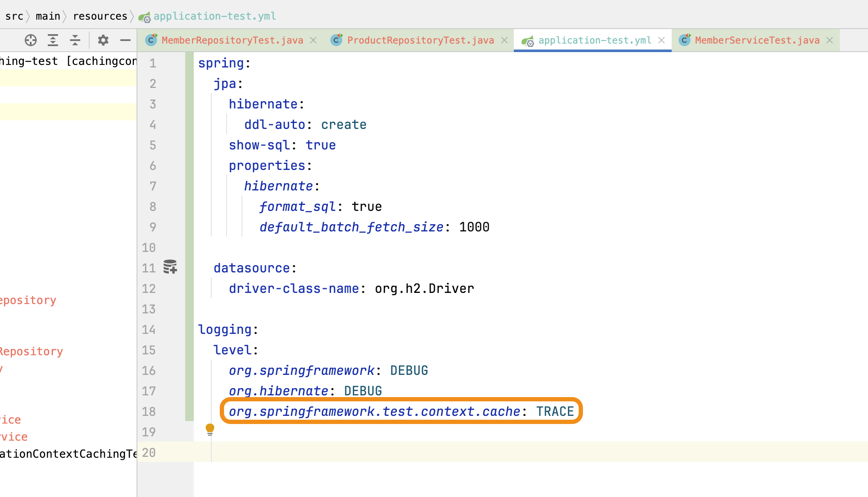The height and width of the screenshot is (497, 868).
Task: Click the 1000 batch fetch value
Action: [474, 227]
